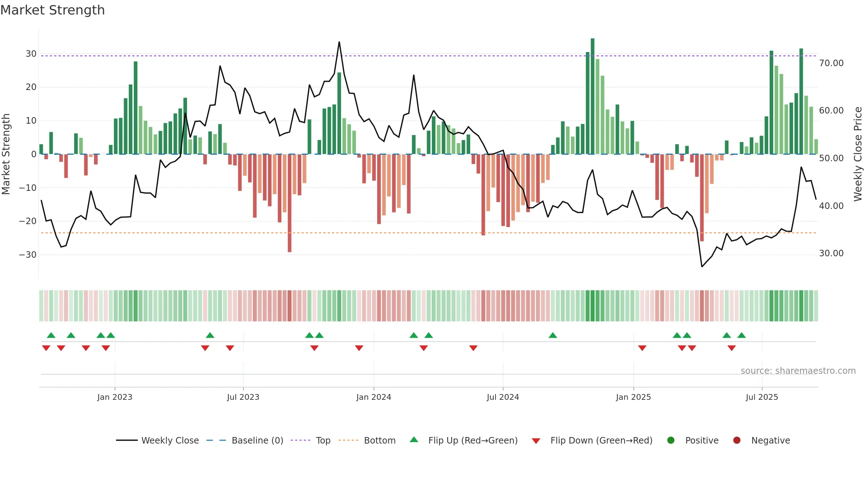Click the first flip-down triangle at chart start
The height and width of the screenshot is (488, 868).
click(x=46, y=348)
